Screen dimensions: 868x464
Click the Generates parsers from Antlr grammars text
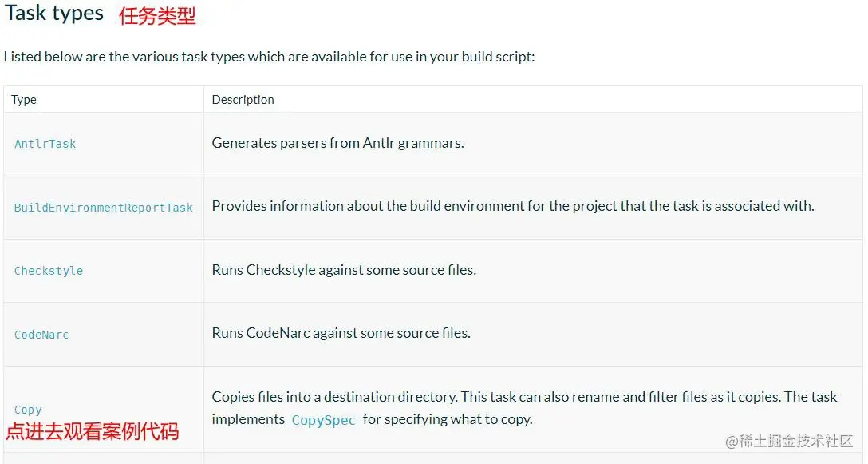pyautogui.click(x=337, y=143)
